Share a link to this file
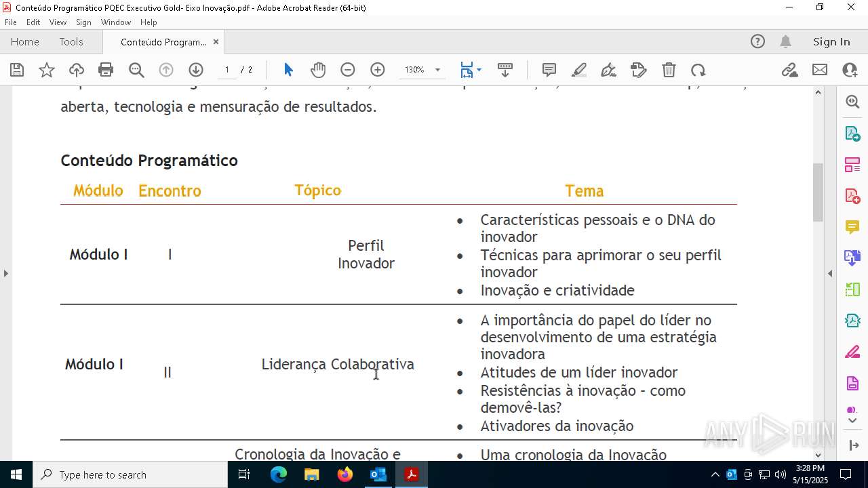 (789, 70)
